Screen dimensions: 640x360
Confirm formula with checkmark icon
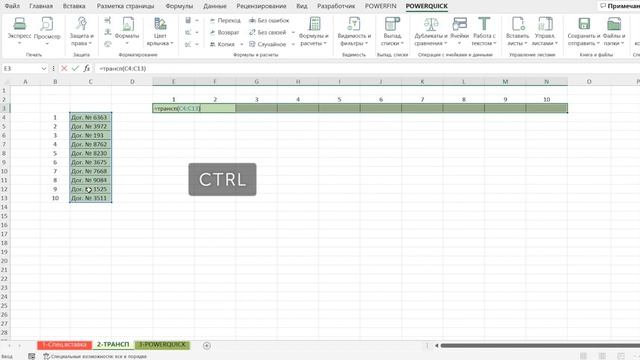[75, 69]
